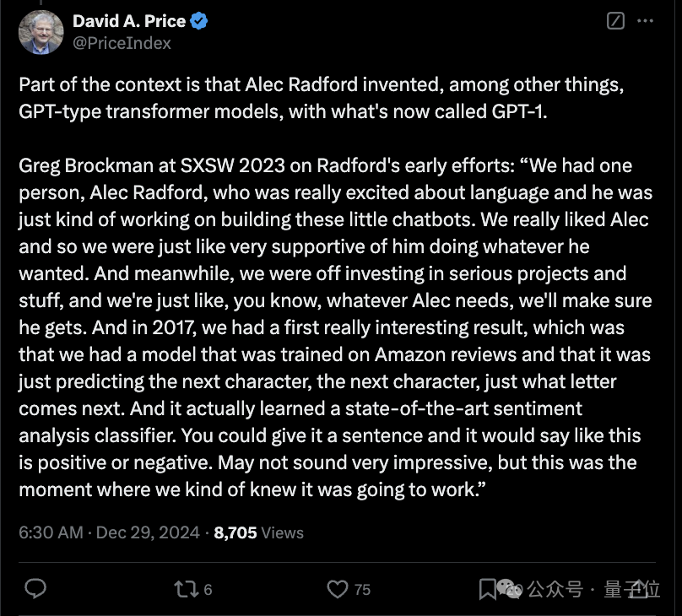
Task: Like the post with the heart icon
Action: point(338,589)
